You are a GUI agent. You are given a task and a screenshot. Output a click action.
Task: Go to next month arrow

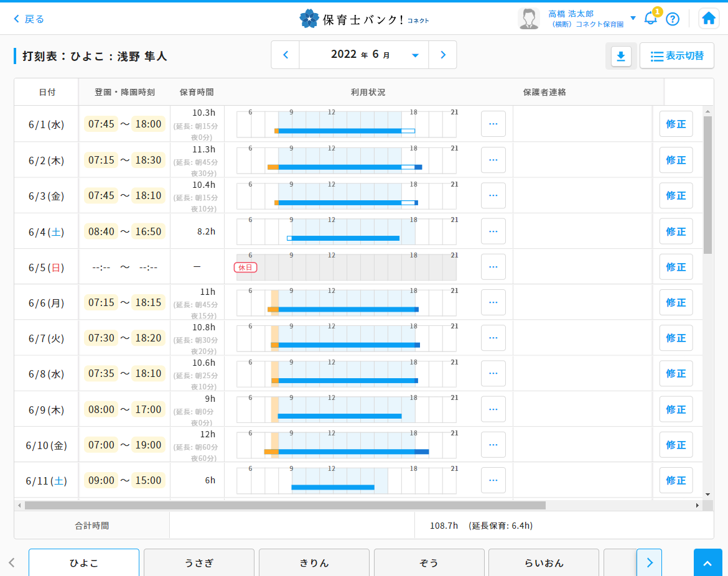click(443, 55)
